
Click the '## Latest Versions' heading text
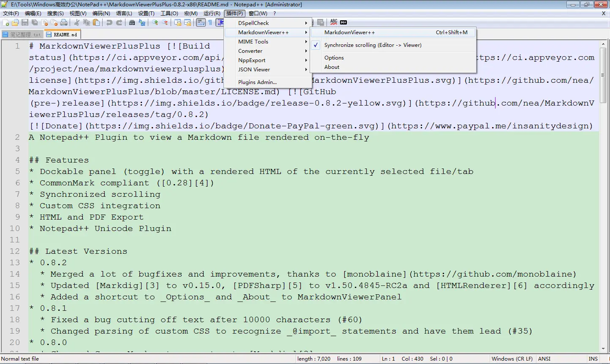[78, 251]
